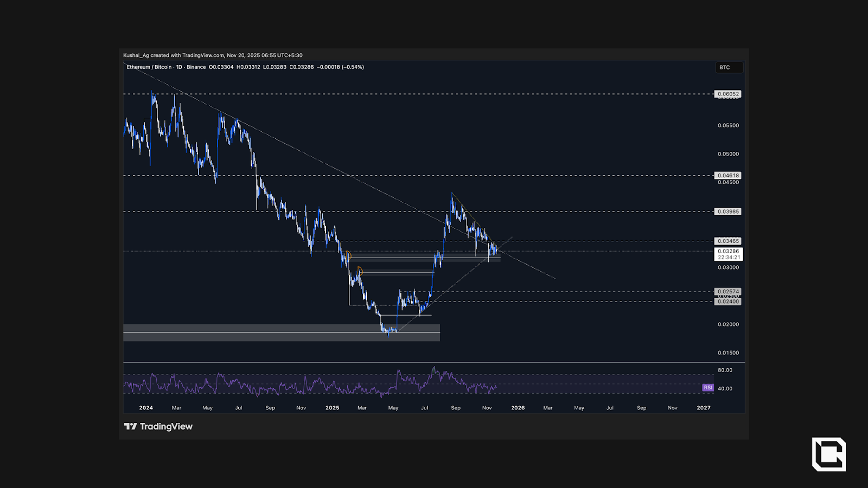This screenshot has height=488, width=868.
Task: Click the 2025 year marker on time axis
Action: [332, 408]
